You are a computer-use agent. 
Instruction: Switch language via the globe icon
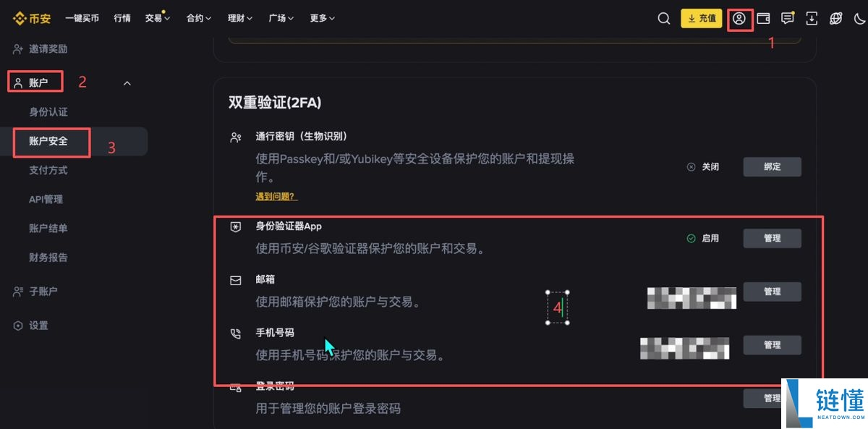click(x=838, y=19)
